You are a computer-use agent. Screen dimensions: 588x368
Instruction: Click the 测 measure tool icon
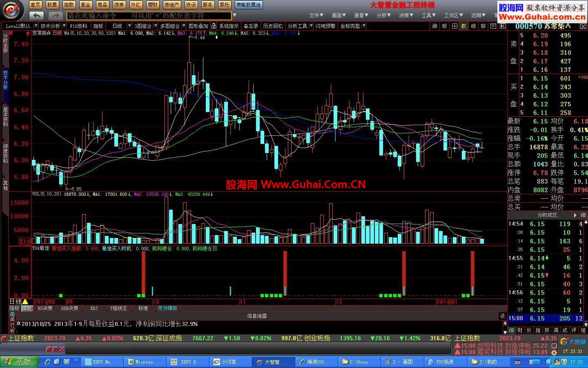tap(435, 26)
